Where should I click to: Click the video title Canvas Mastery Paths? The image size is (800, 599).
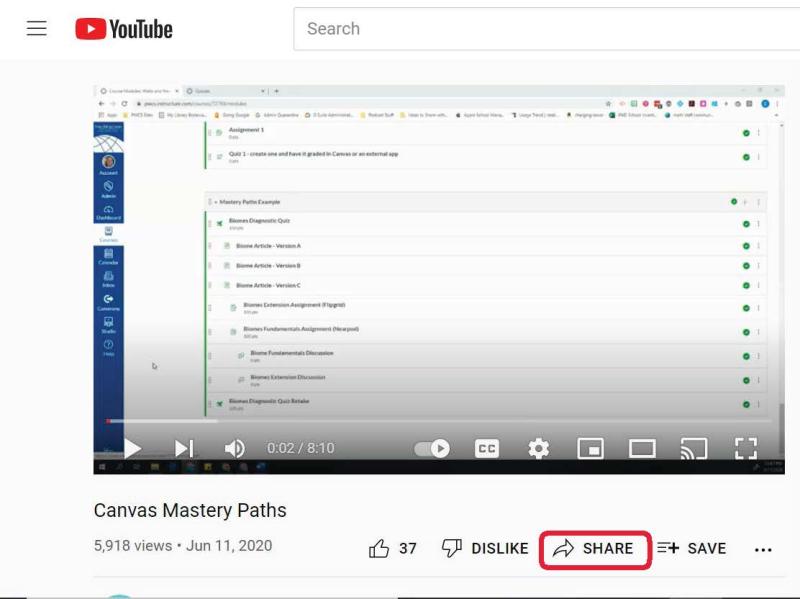(190, 510)
